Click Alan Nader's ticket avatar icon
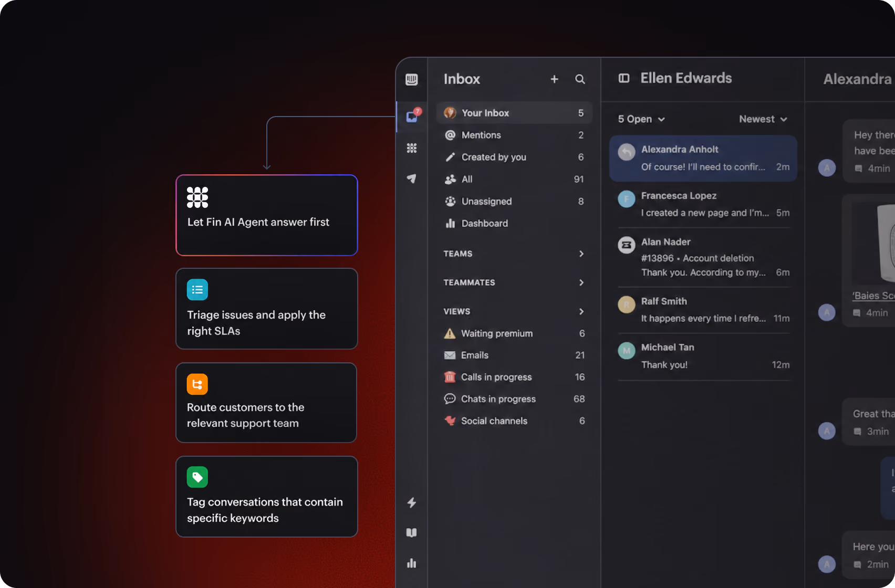Image resolution: width=895 pixels, height=588 pixels. [x=627, y=245]
